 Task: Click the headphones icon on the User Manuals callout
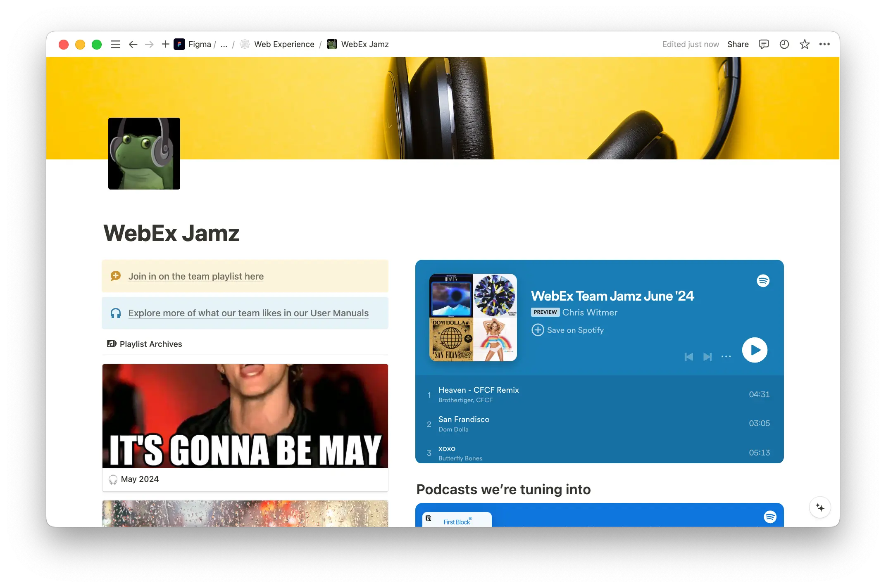tap(116, 313)
